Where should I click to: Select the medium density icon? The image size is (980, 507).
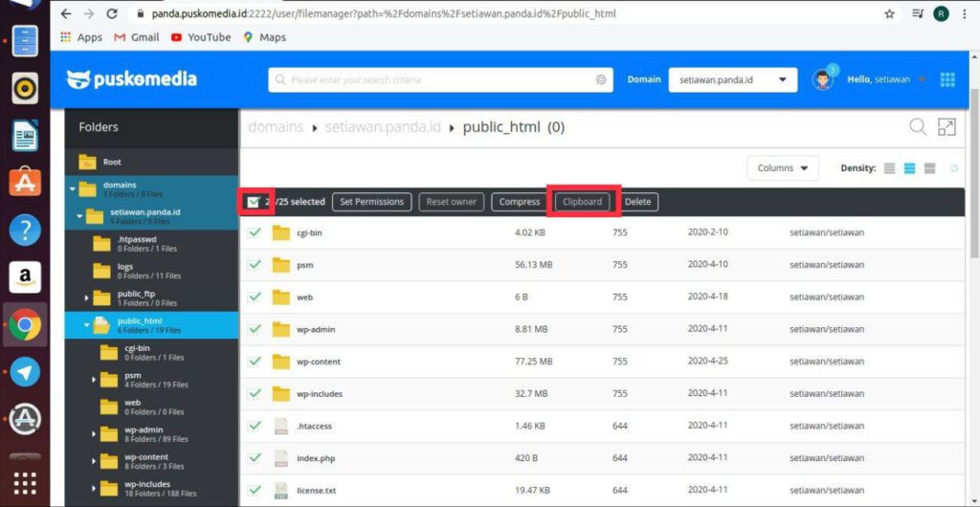coord(910,168)
